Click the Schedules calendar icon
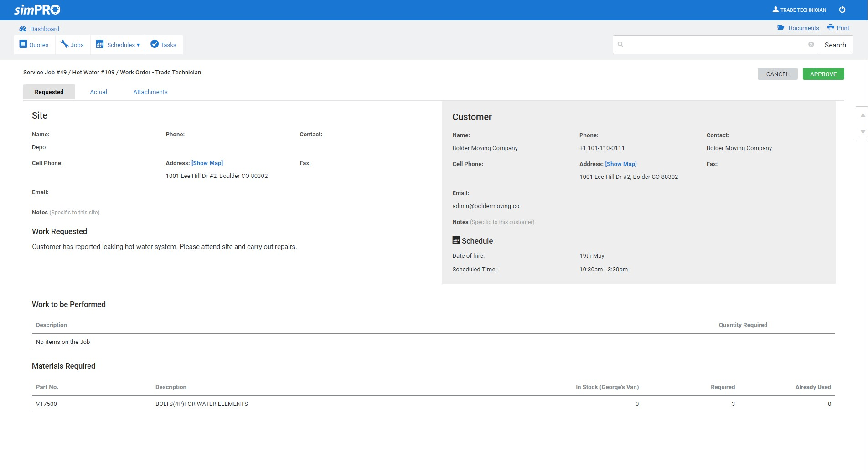The image size is (868, 473). (x=99, y=44)
